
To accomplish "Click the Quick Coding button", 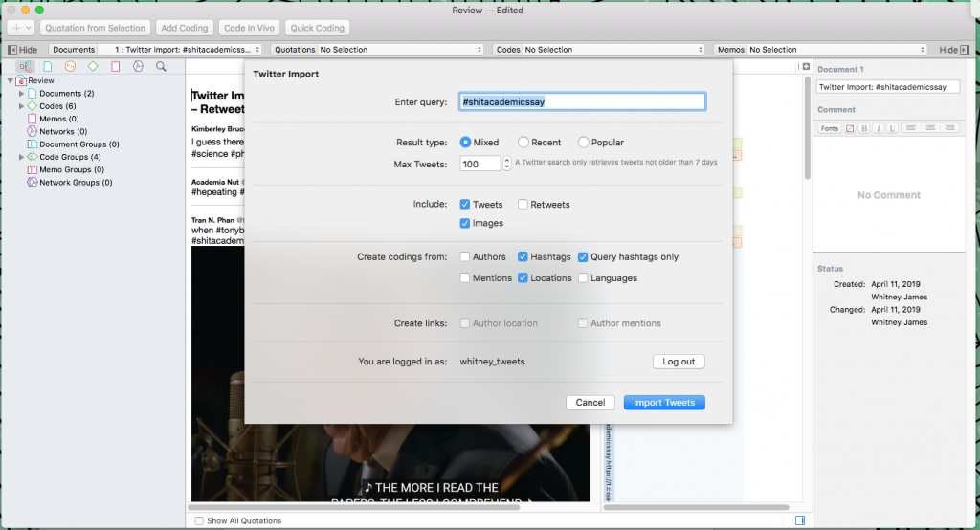I will click(x=318, y=28).
